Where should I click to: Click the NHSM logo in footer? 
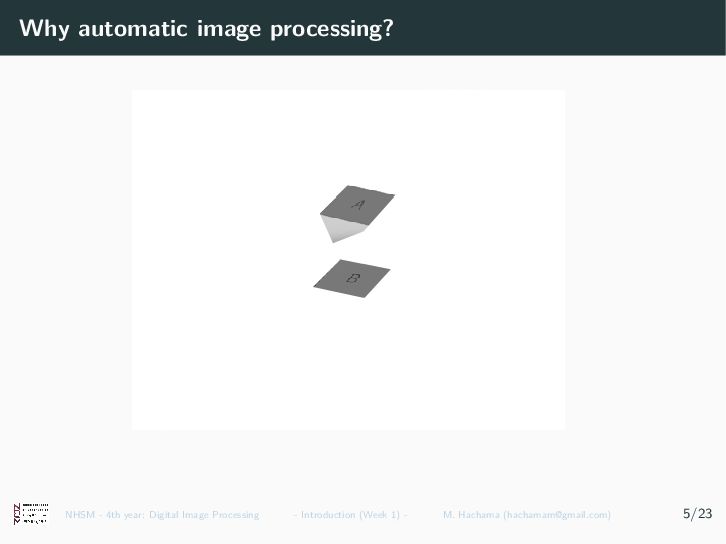click(31, 513)
